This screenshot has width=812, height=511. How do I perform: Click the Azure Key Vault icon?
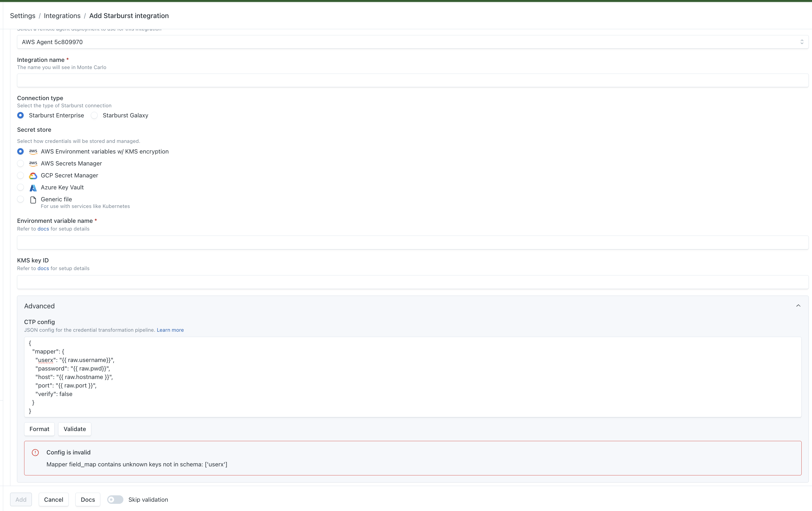(x=33, y=188)
